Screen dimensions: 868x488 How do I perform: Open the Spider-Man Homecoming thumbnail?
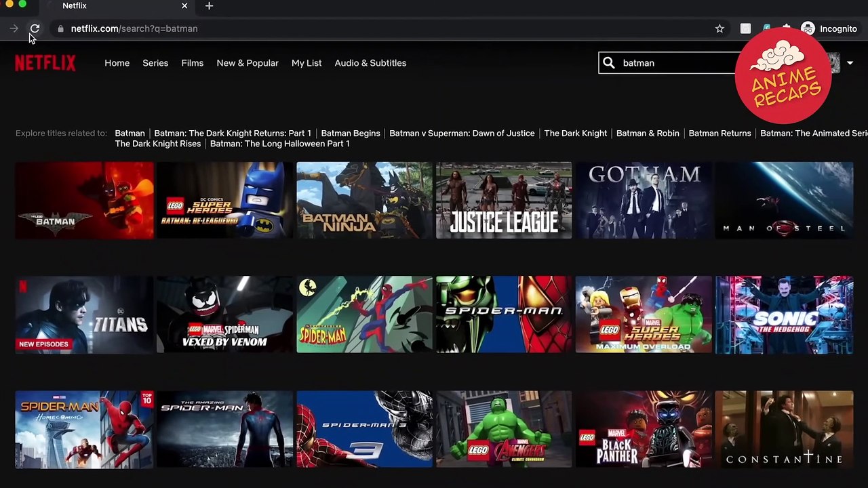[85, 429]
